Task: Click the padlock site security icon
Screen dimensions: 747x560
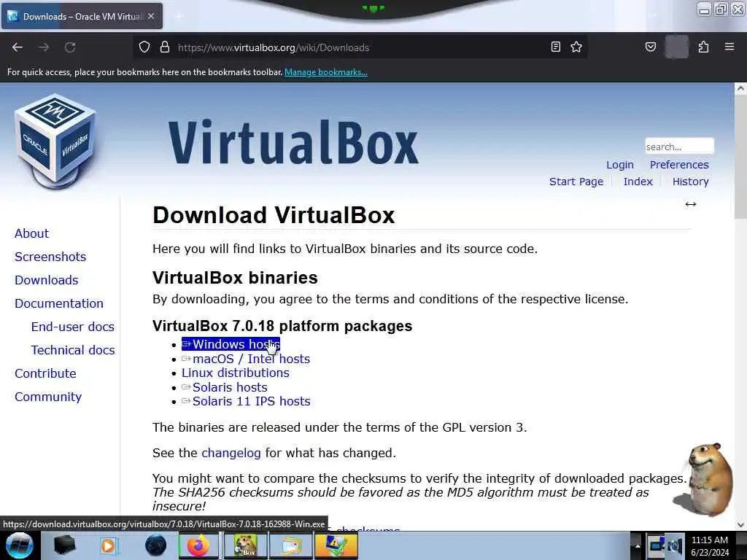Action: [x=165, y=47]
